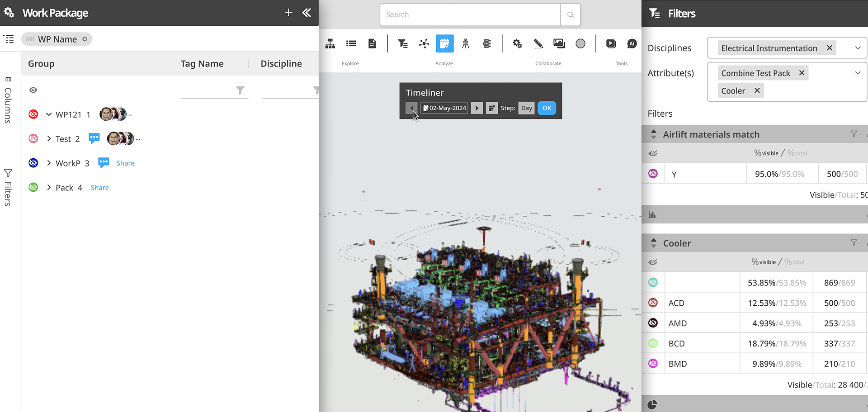Open the AI chat assistant icon
Screen dimensions: 868x412
[632, 44]
